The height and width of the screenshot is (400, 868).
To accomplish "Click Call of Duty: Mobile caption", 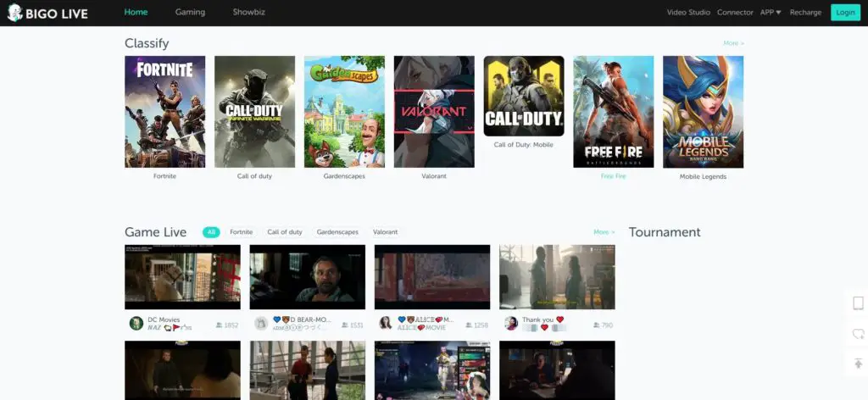I will (x=524, y=145).
